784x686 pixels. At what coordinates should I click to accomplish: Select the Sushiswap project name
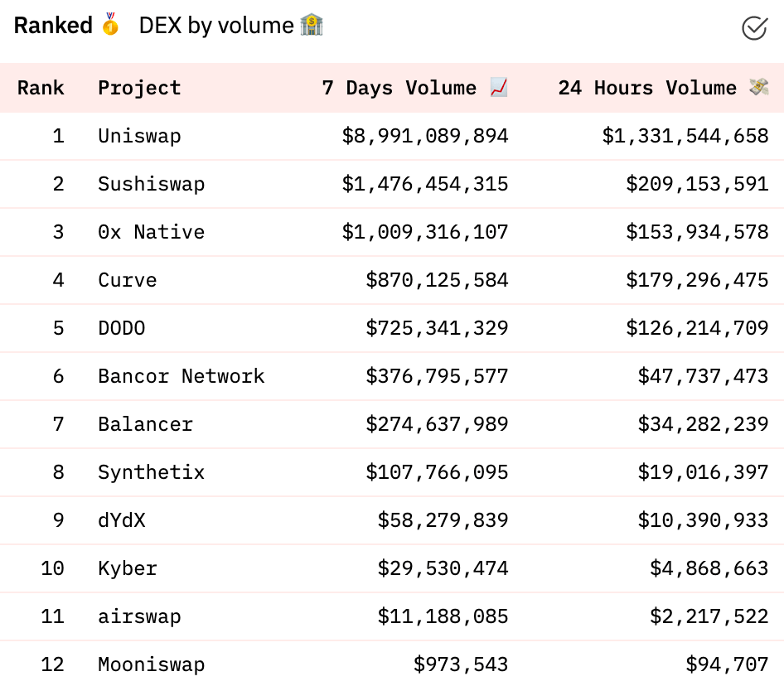pyautogui.click(x=151, y=184)
